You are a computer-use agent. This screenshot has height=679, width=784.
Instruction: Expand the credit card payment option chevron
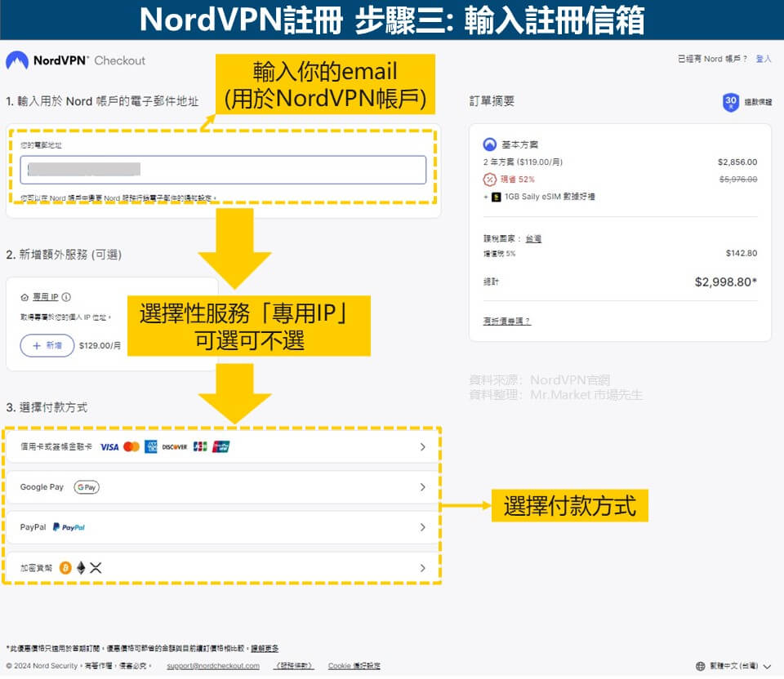tap(422, 447)
